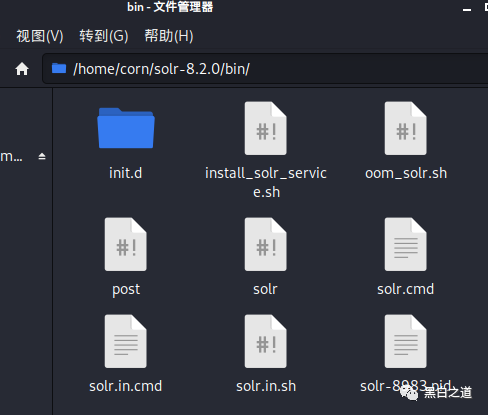This screenshot has width=488, height=415.
Task: Select the solr-8983.pid file icon
Action: (405, 341)
